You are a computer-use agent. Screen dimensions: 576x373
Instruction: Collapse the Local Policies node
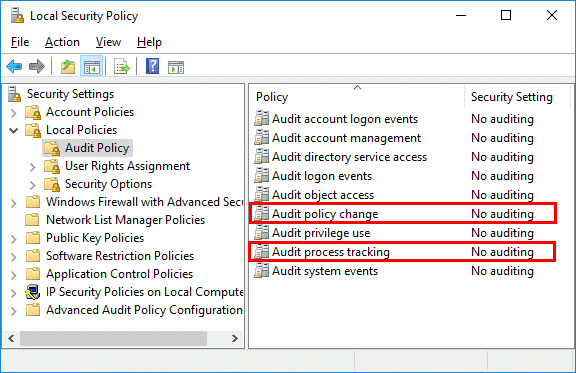(14, 130)
